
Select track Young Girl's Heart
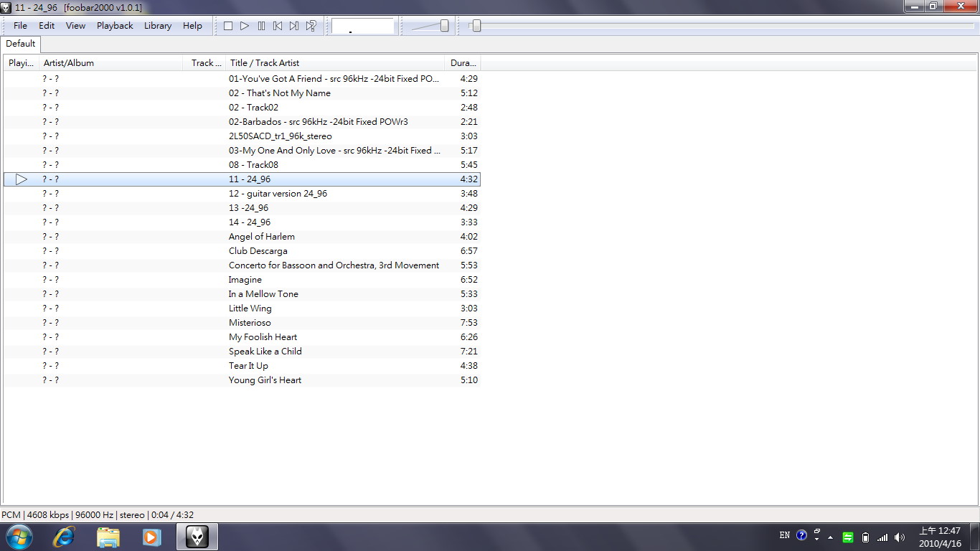(242, 380)
